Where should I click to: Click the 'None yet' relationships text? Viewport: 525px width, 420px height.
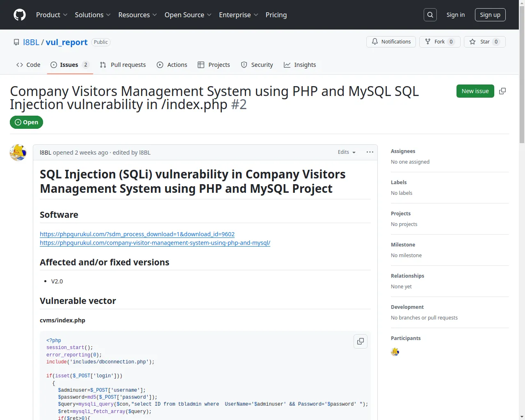tap(401, 287)
